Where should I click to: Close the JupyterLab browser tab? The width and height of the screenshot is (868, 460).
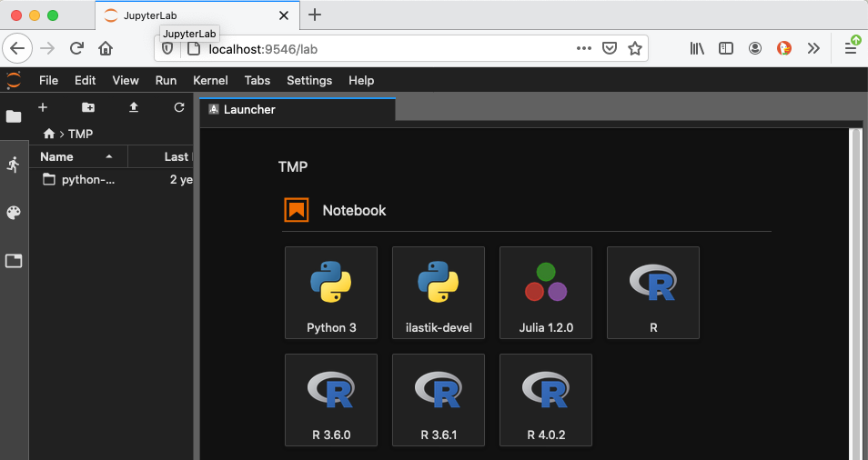point(284,15)
